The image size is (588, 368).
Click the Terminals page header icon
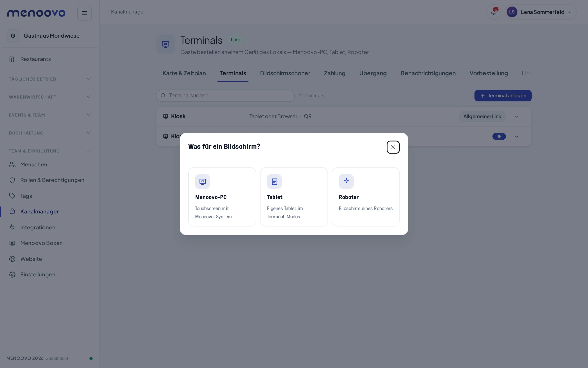[x=165, y=44]
